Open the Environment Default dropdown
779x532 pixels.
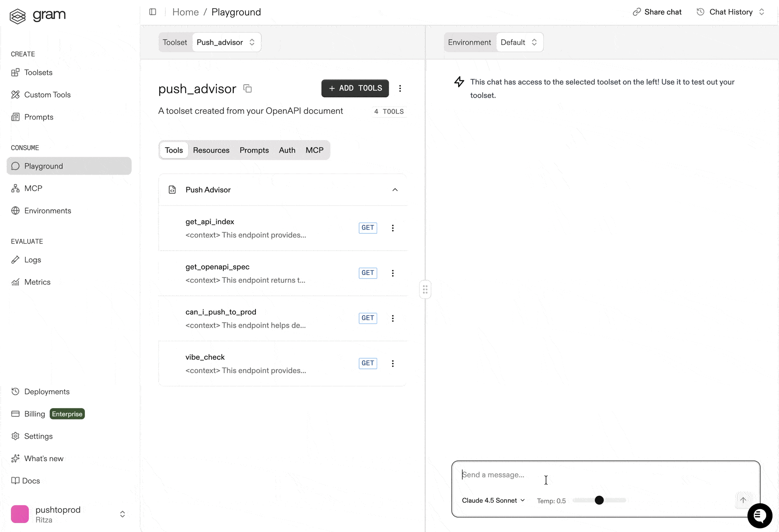click(x=519, y=42)
